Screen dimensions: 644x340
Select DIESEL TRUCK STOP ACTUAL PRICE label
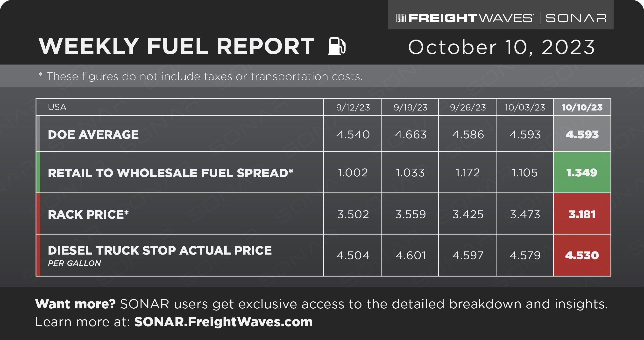point(160,250)
